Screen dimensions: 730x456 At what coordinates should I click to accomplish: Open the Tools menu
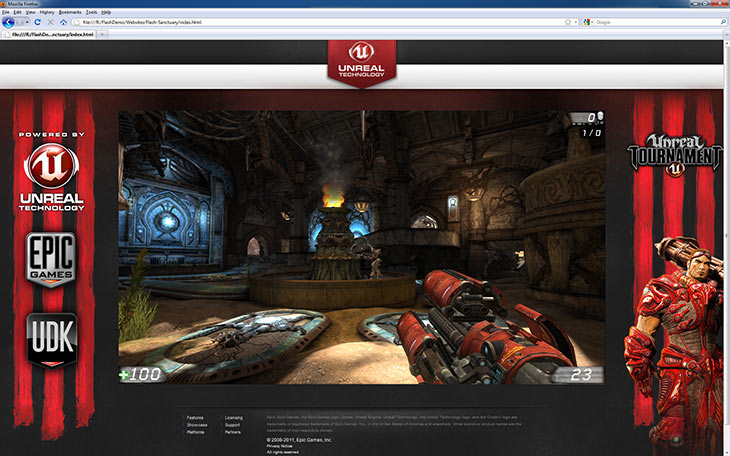coord(92,12)
